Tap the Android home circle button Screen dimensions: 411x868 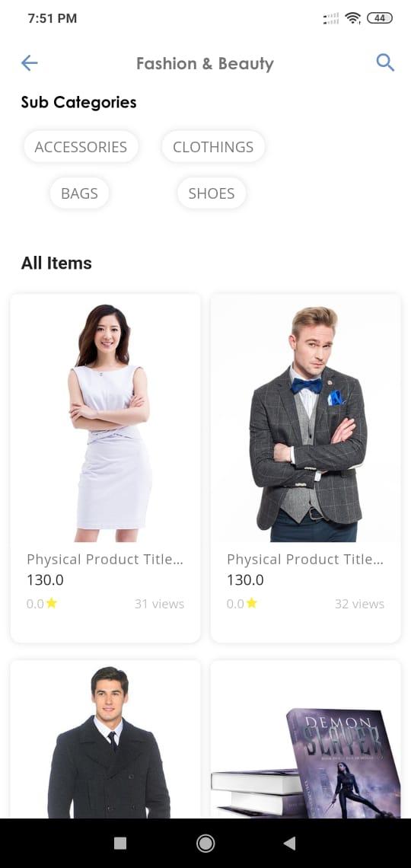point(205,843)
